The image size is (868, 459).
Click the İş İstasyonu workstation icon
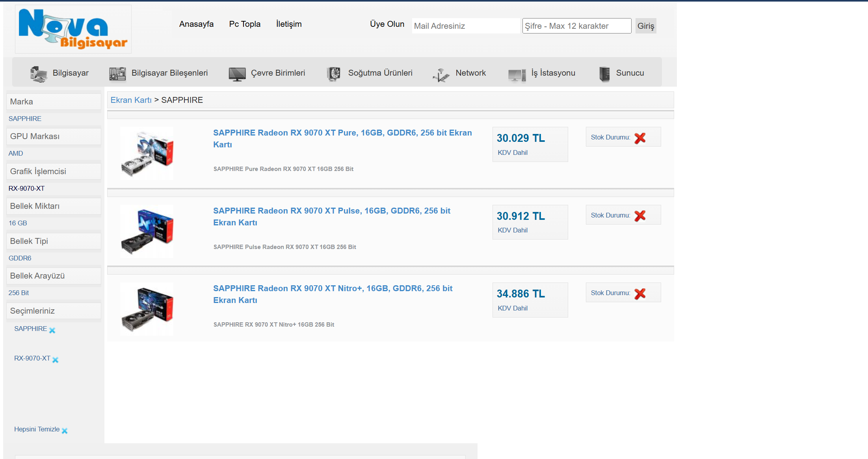(517, 74)
